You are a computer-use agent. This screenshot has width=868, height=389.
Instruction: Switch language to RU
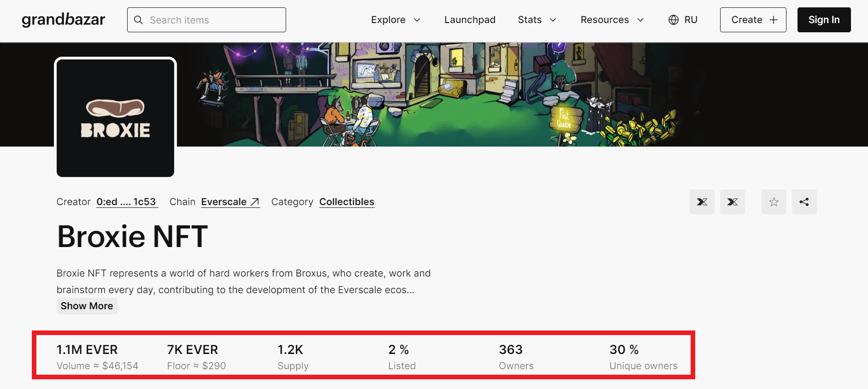[691, 20]
